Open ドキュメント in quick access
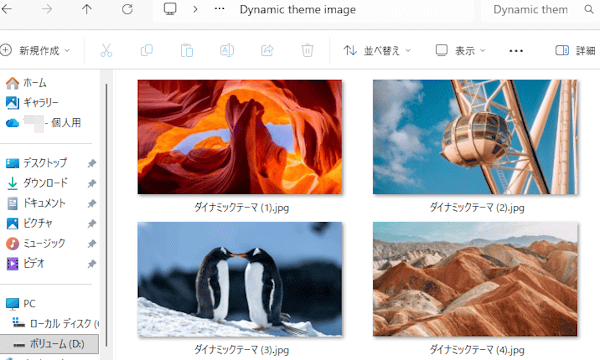600x360 pixels. (x=36, y=203)
